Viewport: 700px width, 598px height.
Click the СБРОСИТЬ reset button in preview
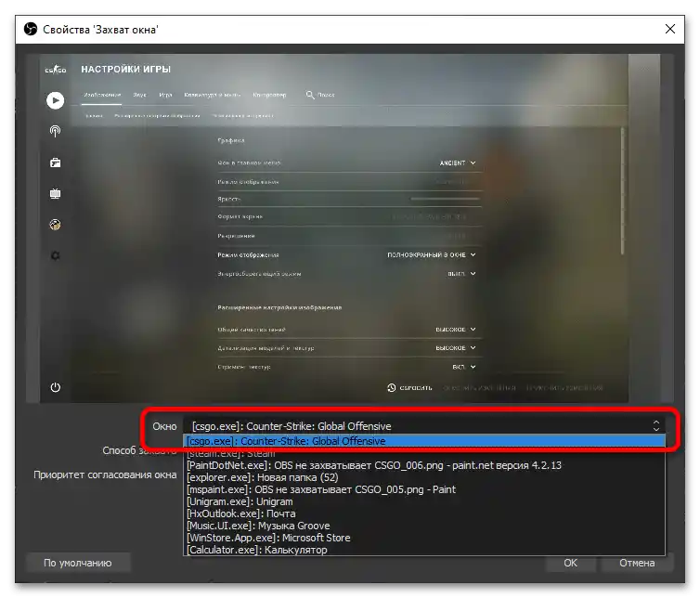point(416,387)
